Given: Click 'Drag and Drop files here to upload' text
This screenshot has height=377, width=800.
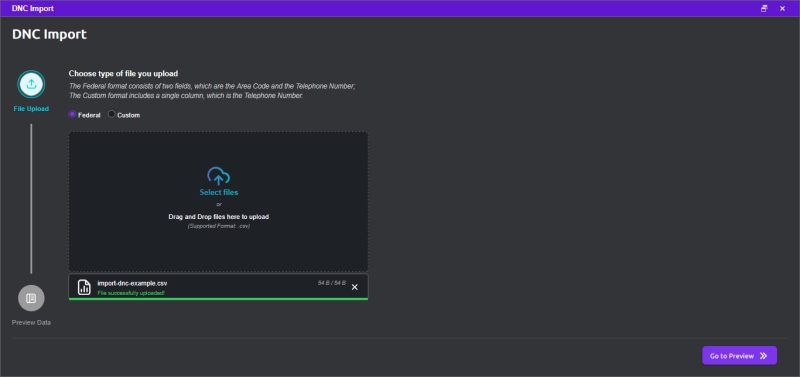Looking at the screenshot, I should pos(218,217).
